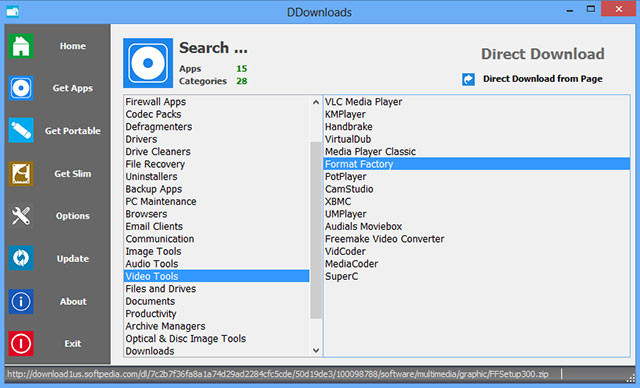Viewport: 640px width, 388px height.
Task: Choose highlighted Format Factory app
Action: (477, 164)
